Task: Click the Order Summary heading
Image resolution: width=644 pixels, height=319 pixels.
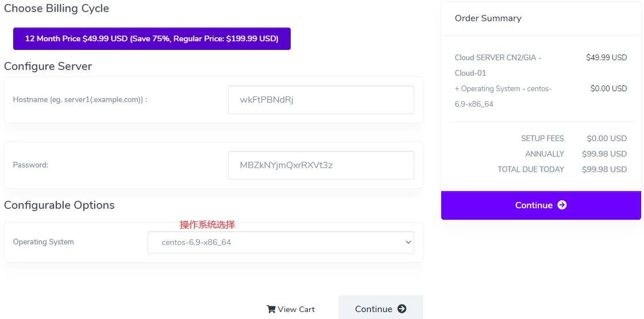Action: (x=488, y=18)
